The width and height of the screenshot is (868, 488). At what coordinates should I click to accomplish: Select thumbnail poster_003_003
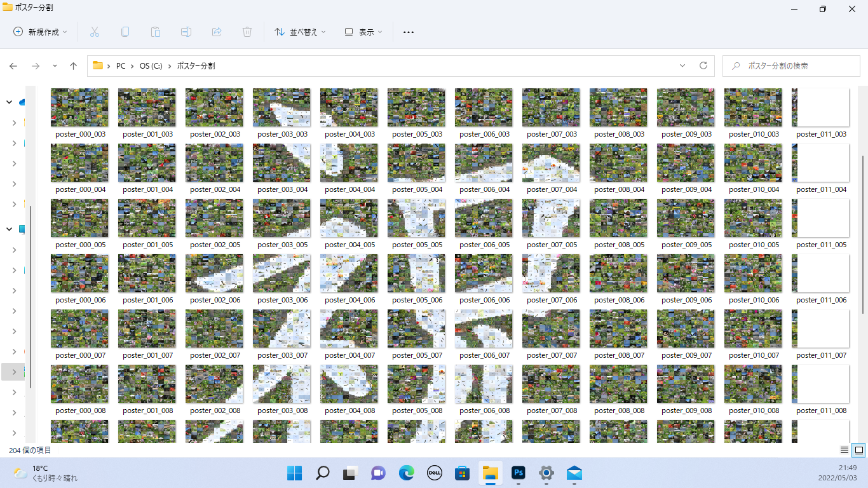pyautogui.click(x=281, y=107)
